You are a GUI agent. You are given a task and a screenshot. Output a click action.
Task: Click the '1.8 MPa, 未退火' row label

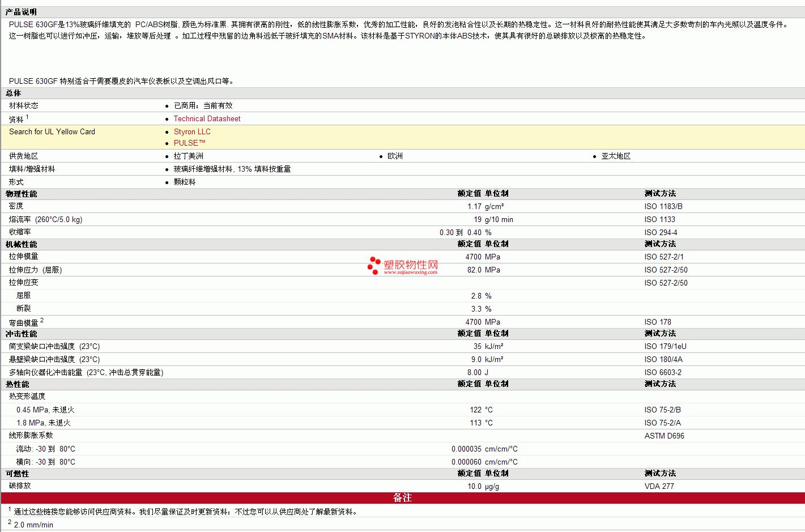[x=44, y=423]
